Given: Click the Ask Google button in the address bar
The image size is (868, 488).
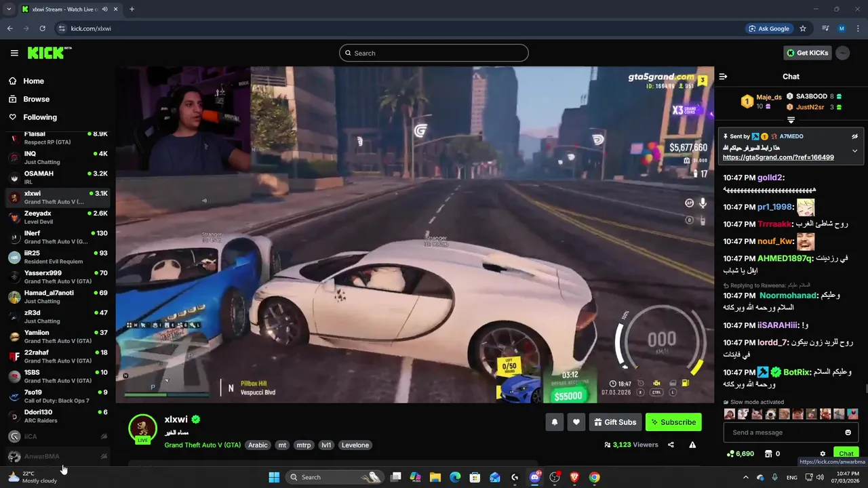Looking at the screenshot, I should [x=769, y=28].
